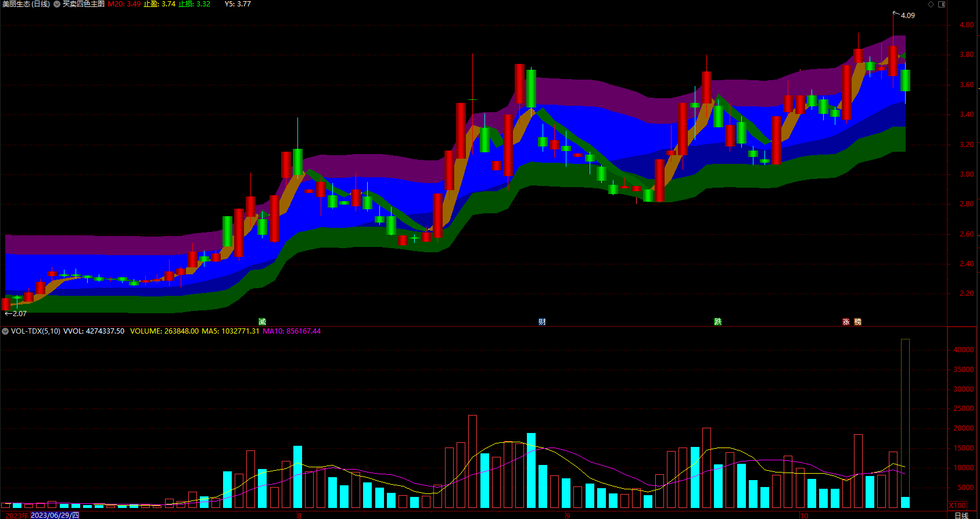Click the 2023/06/29/四 date label
Viewport: 980px width, 519px height.
coord(55,516)
